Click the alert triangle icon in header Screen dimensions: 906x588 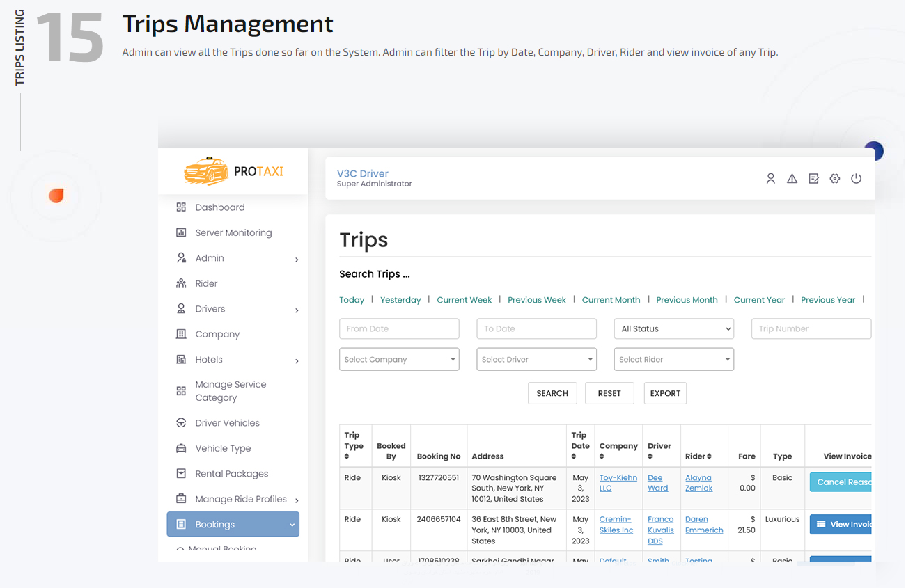coord(792,179)
